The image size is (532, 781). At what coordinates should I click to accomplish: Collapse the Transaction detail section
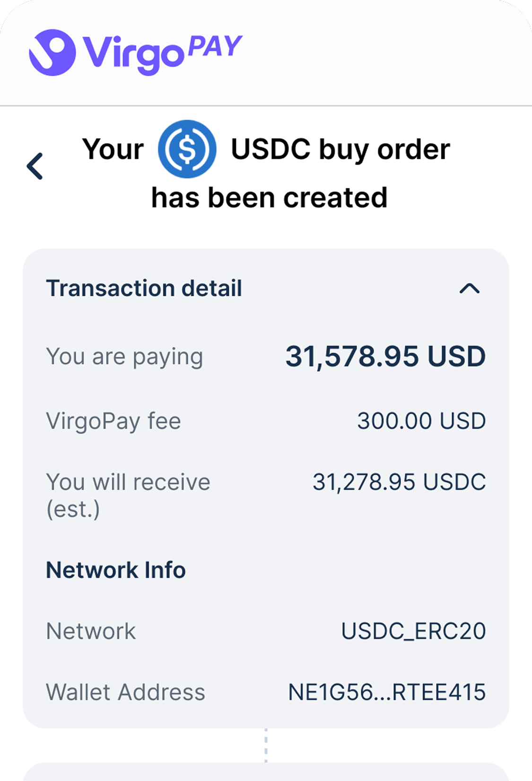click(x=469, y=288)
